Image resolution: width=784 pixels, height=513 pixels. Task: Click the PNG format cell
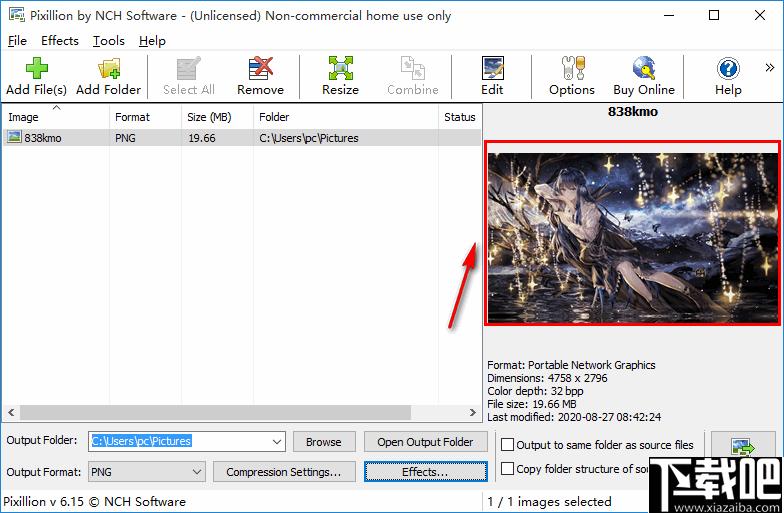click(126, 138)
